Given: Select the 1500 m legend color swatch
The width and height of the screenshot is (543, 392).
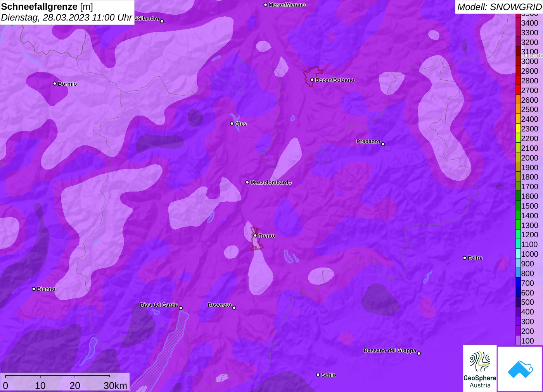Looking at the screenshot, I should click(518, 206).
